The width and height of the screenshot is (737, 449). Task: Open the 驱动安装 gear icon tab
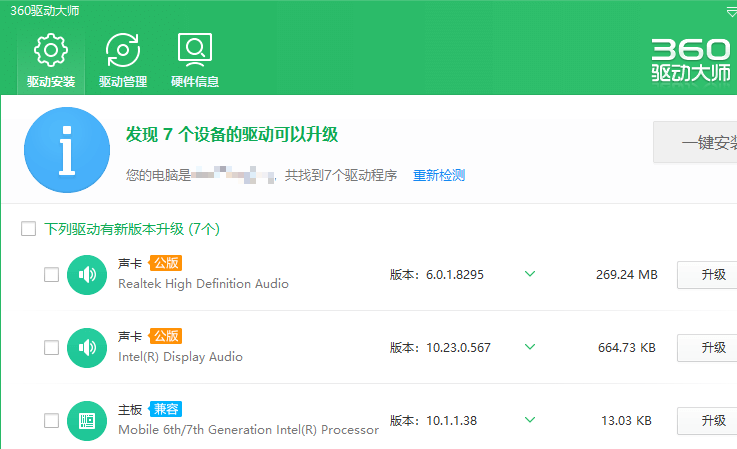pos(50,60)
